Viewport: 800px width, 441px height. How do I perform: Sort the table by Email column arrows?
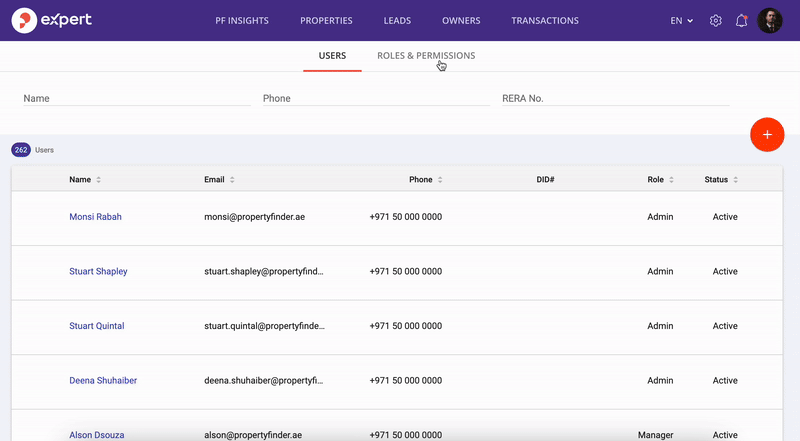click(x=232, y=180)
